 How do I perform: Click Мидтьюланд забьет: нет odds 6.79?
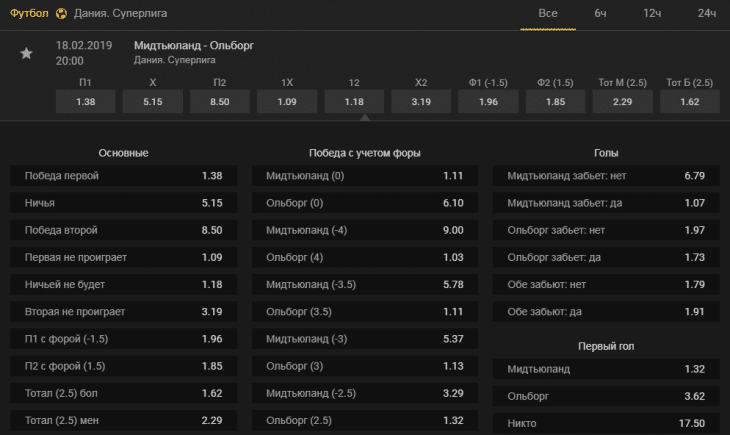tap(606, 176)
